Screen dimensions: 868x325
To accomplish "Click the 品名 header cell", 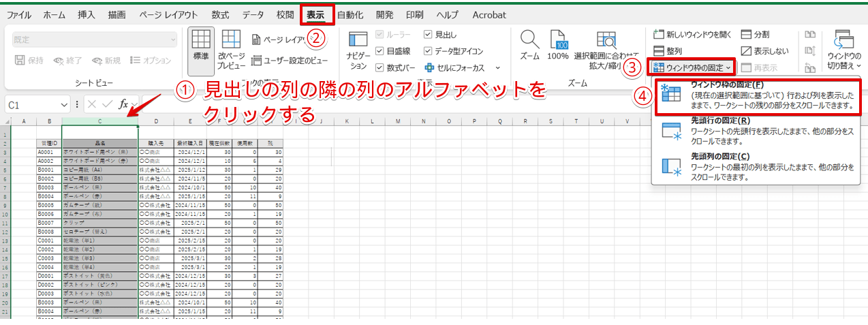I will [x=99, y=144].
